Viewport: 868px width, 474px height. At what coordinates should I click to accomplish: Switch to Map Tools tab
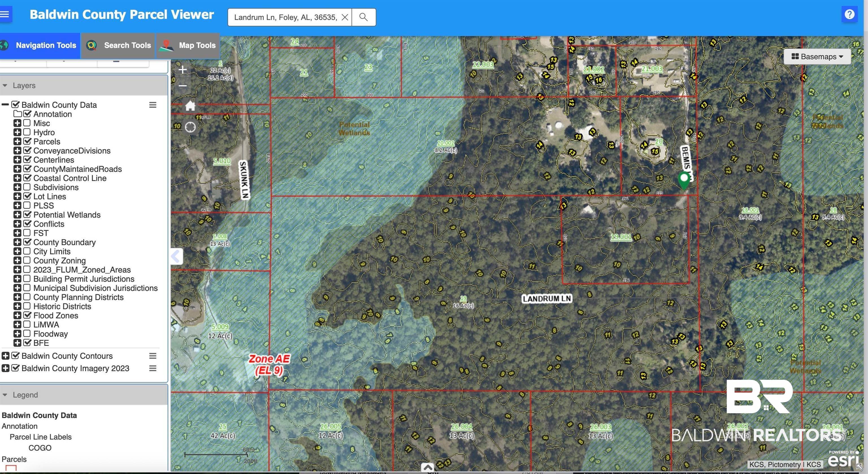188,45
